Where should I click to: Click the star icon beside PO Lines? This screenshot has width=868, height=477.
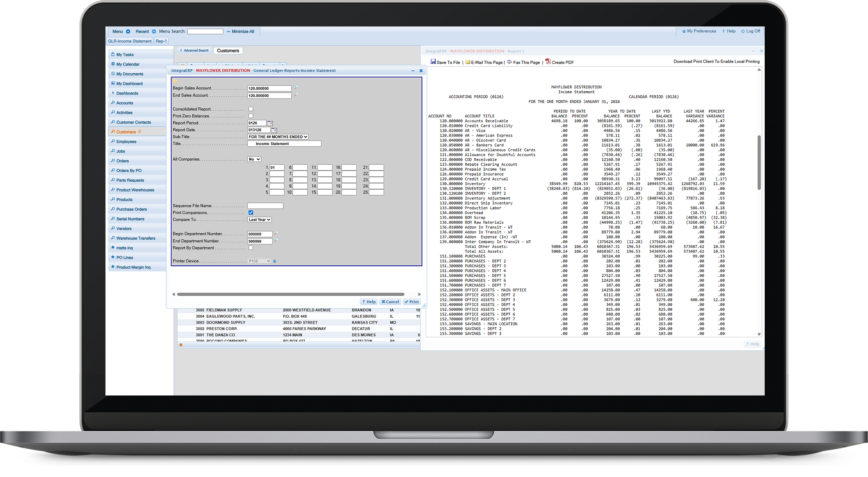[x=113, y=257]
